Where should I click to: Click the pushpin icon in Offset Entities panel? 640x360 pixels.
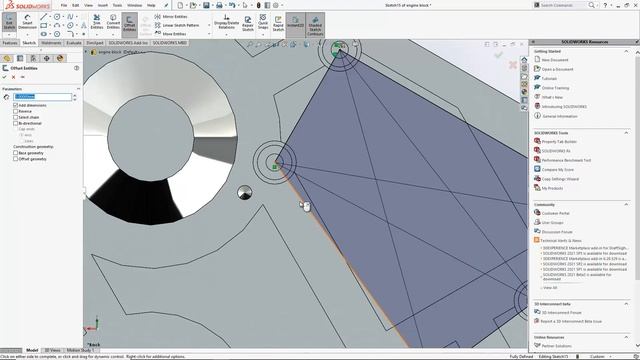23,77
